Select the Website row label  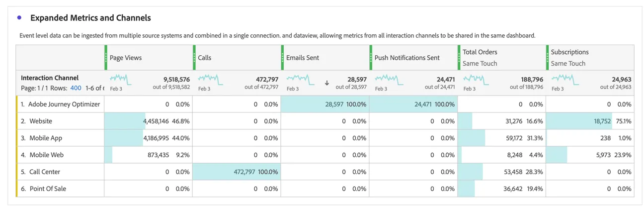(x=41, y=121)
